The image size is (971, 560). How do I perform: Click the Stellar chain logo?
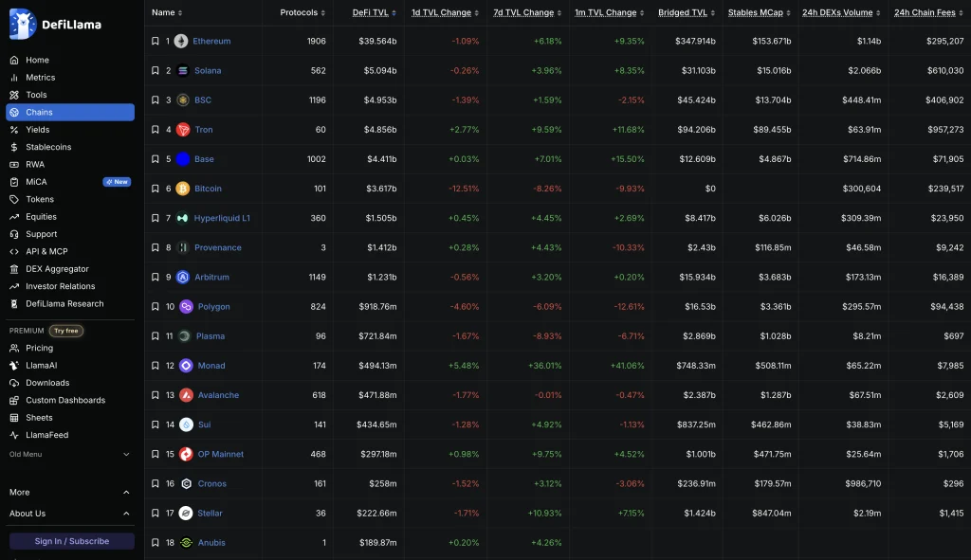(x=185, y=513)
